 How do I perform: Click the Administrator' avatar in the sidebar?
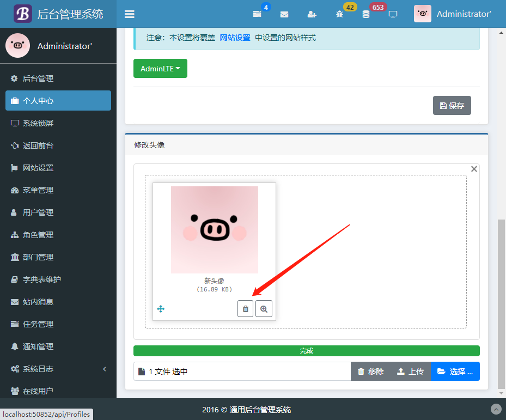tap(18, 46)
